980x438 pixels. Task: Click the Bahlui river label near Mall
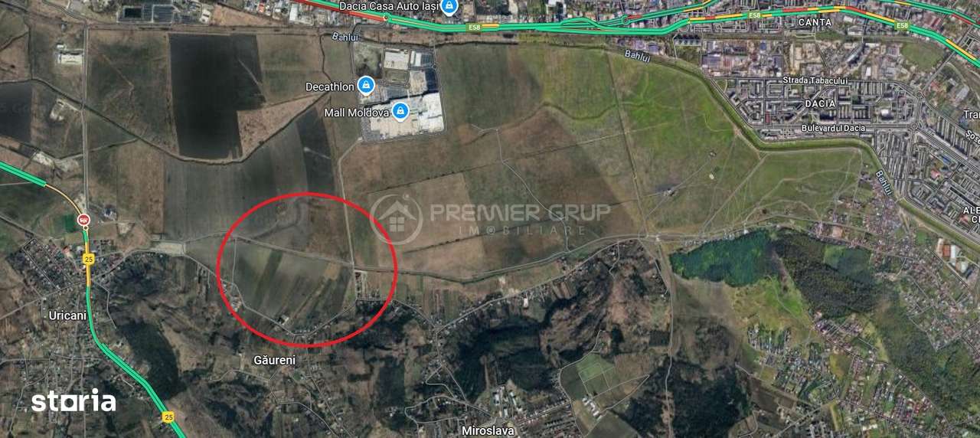point(345,36)
